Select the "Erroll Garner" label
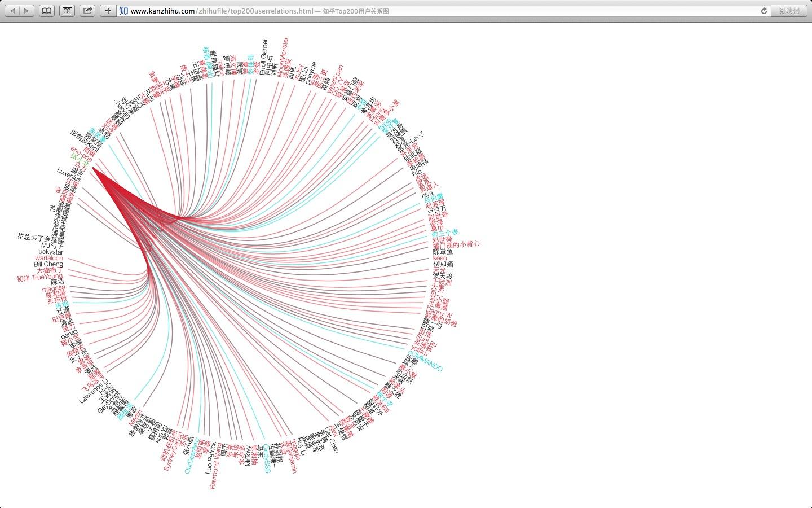 [x=264, y=57]
